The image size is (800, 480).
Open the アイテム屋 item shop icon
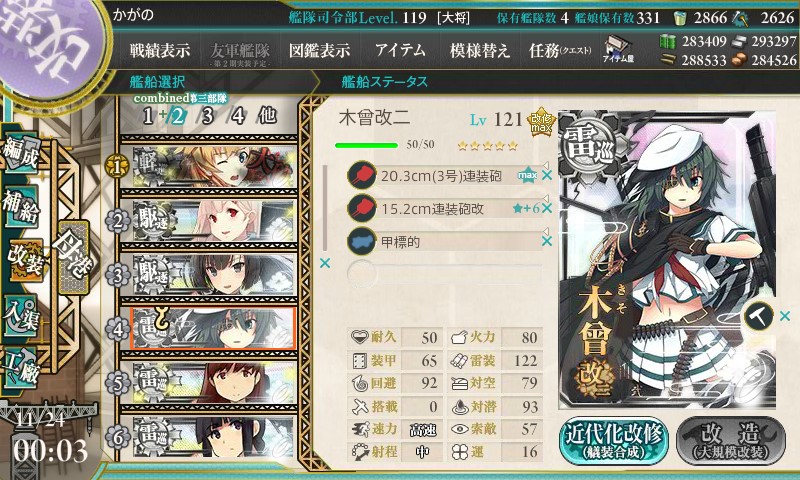coord(618,49)
